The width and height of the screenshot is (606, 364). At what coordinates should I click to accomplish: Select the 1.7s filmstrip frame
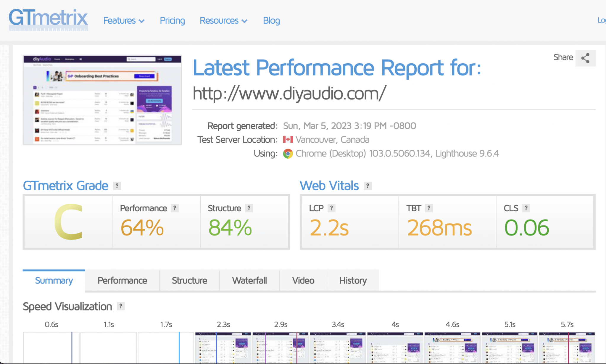[166, 348]
